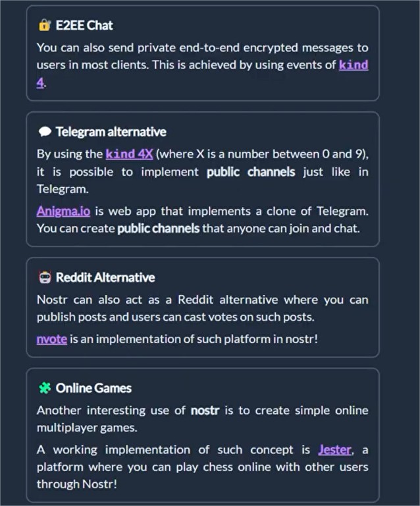Click the lock icon beside E2EE Chat
The width and height of the screenshot is (420, 506).
pyautogui.click(x=45, y=25)
